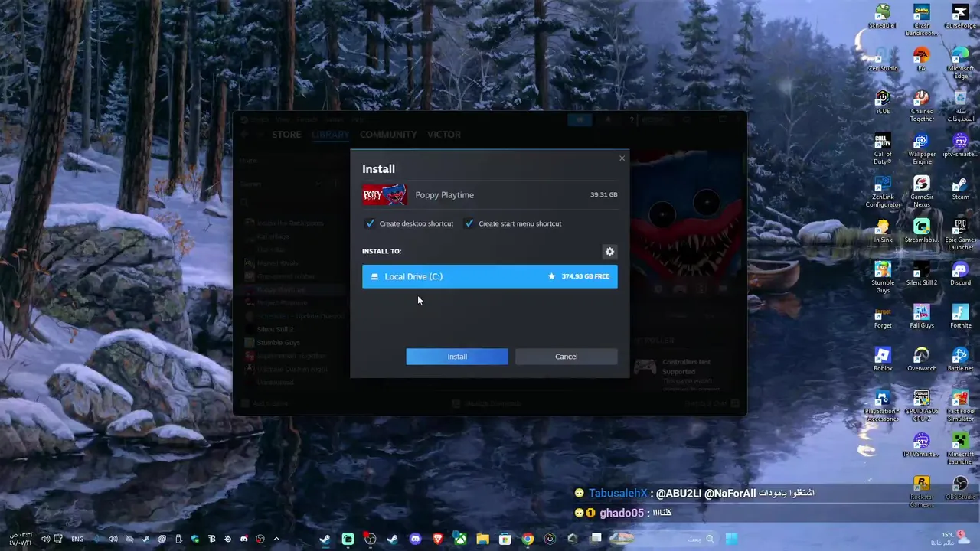Viewport: 980px width, 551px height.
Task: Open Minecraft Launcher desktop shortcut
Action: point(960,448)
